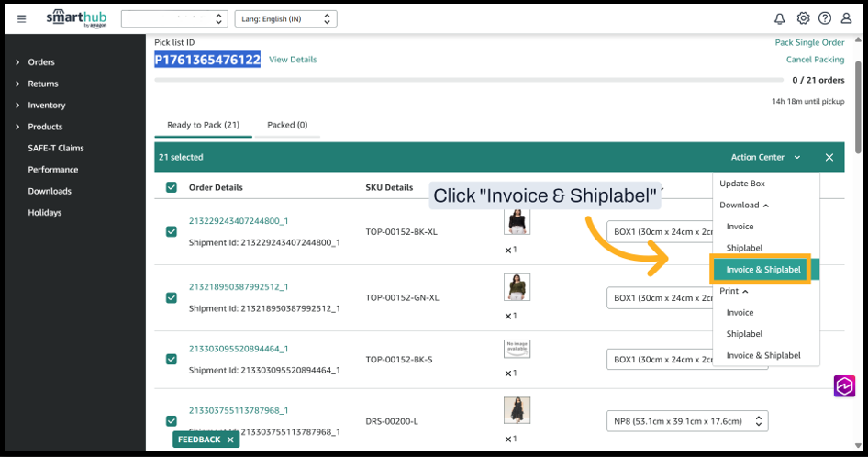Screen dimensions: 868x457
Task: Uncheck order 213229243407244800_1 checkbox
Action: [x=172, y=231]
